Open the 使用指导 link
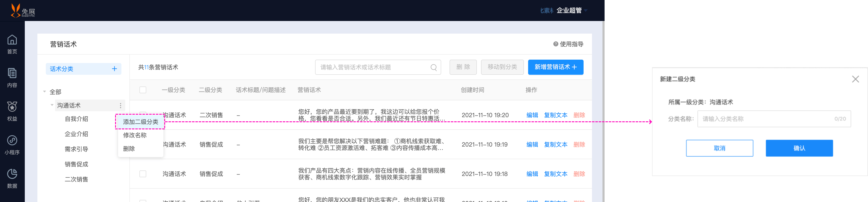This screenshot has width=868, height=202. click(x=571, y=44)
